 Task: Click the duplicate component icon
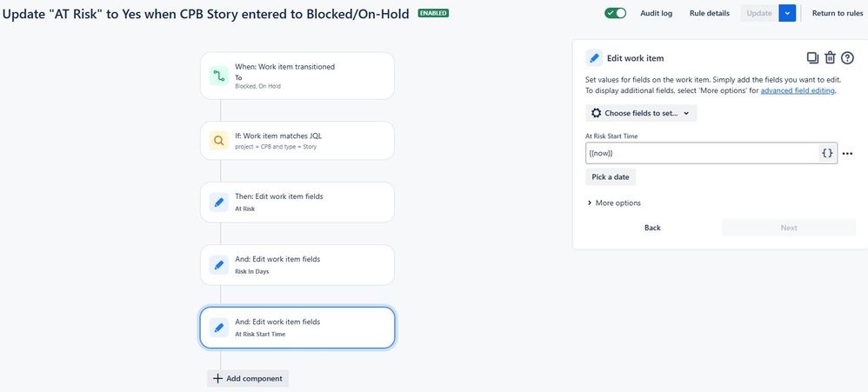click(x=812, y=58)
